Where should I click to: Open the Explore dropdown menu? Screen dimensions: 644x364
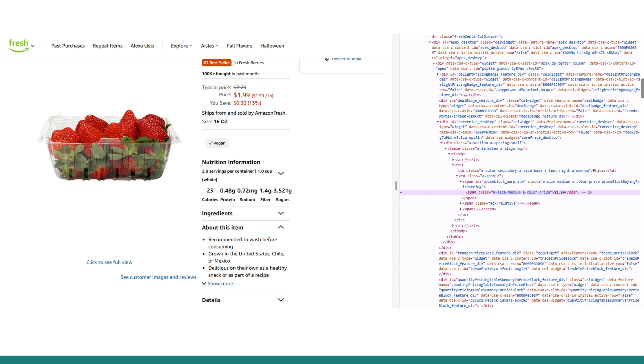coord(181,46)
